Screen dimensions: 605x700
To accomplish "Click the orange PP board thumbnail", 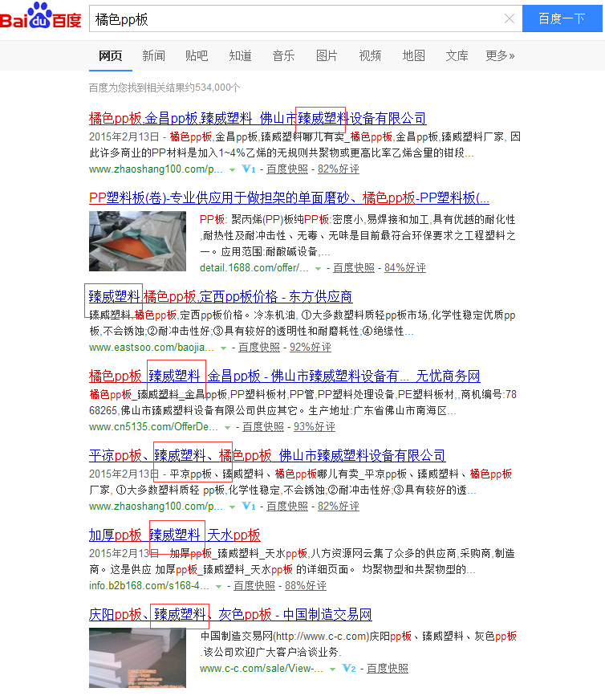I will (137, 241).
